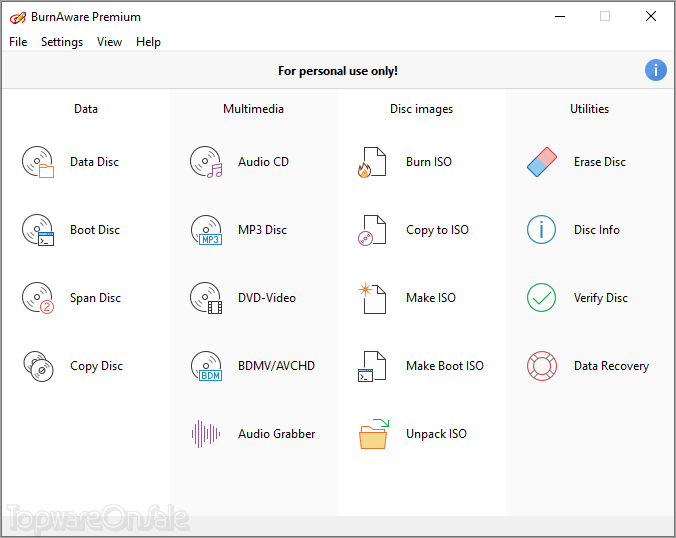This screenshot has height=538, width=676.
Task: Click the Disc Info label
Action: (x=597, y=230)
